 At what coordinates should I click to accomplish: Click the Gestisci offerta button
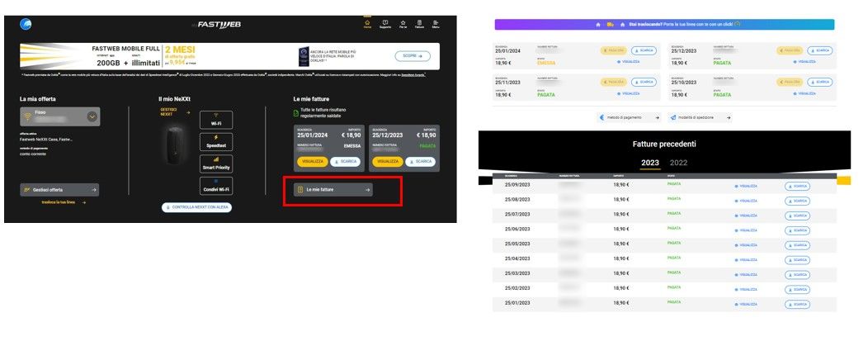click(59, 189)
